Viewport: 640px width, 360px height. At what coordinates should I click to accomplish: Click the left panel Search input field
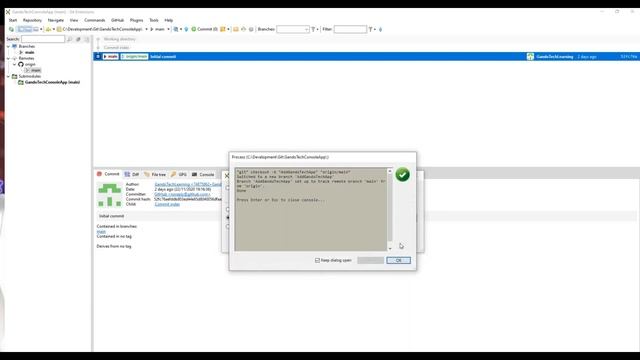pyautogui.click(x=43, y=39)
